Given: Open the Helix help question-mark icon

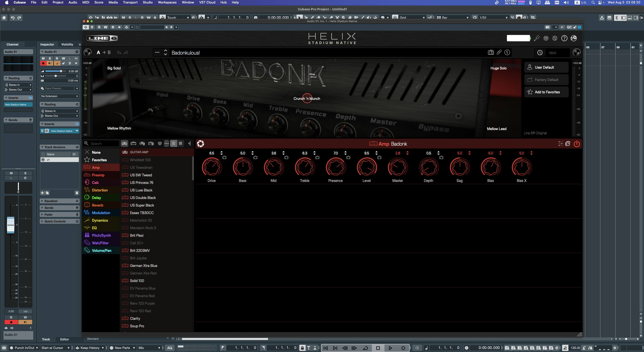Looking at the screenshot, I should (564, 38).
